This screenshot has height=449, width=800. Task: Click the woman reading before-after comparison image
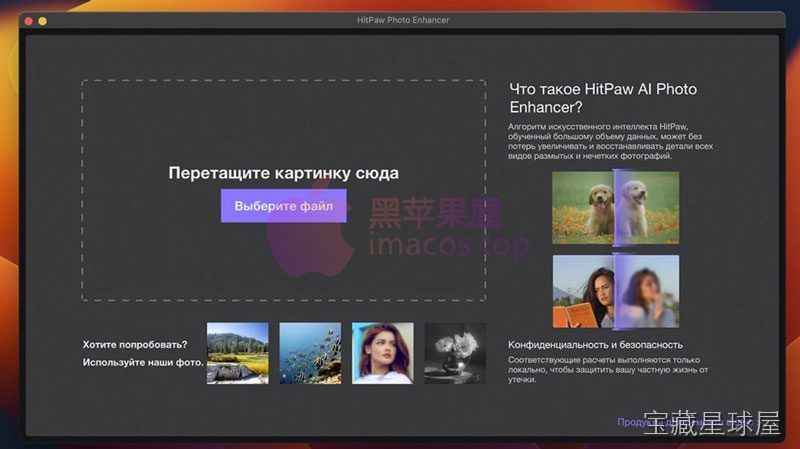coord(615,291)
